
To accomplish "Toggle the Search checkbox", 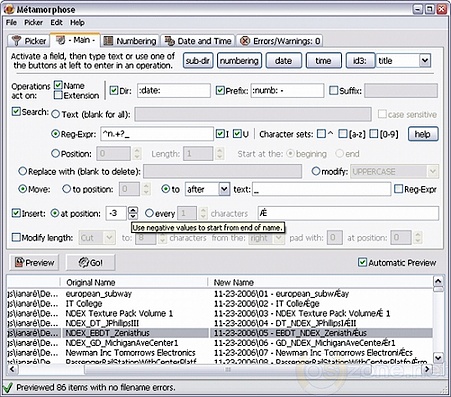I will (16, 111).
